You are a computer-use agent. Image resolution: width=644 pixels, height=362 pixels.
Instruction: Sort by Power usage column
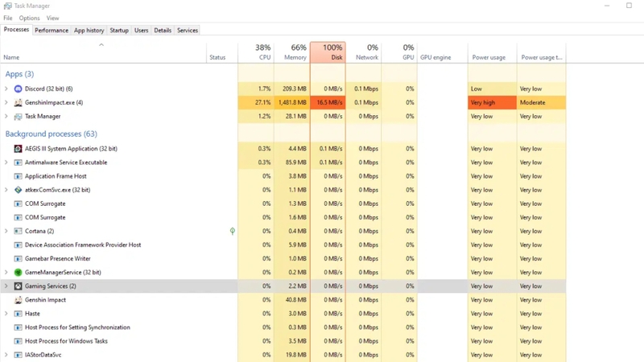click(492, 52)
